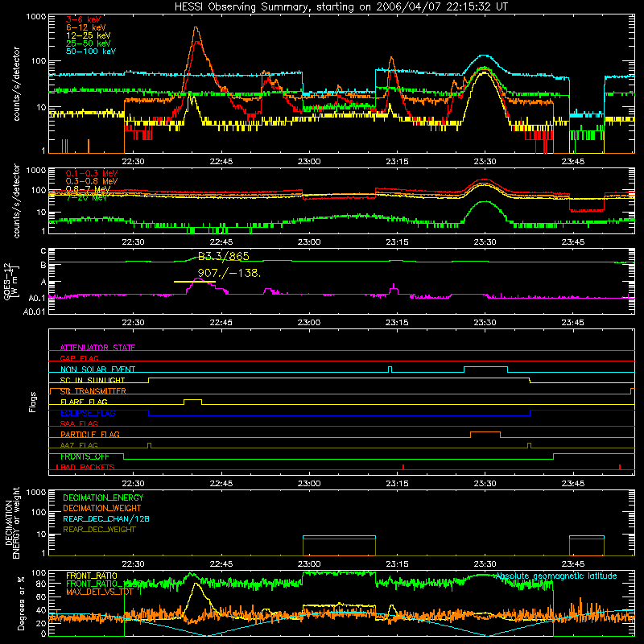Select the Absolute geomagnetic latitude label

pyautogui.click(x=556, y=576)
